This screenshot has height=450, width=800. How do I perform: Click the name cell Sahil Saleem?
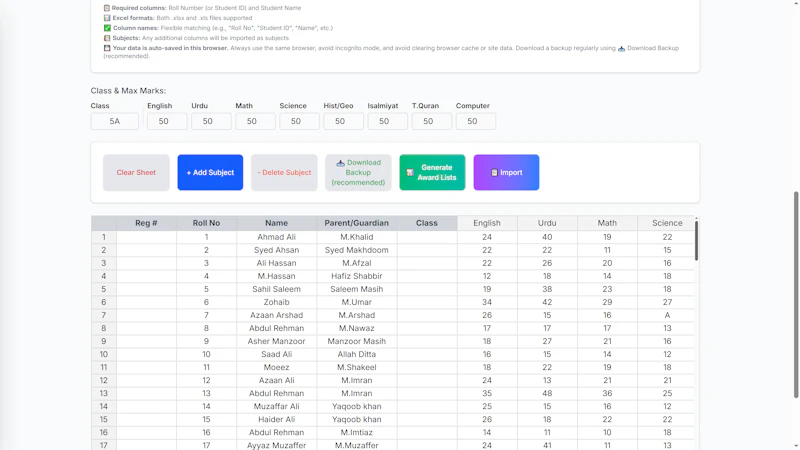(x=277, y=289)
